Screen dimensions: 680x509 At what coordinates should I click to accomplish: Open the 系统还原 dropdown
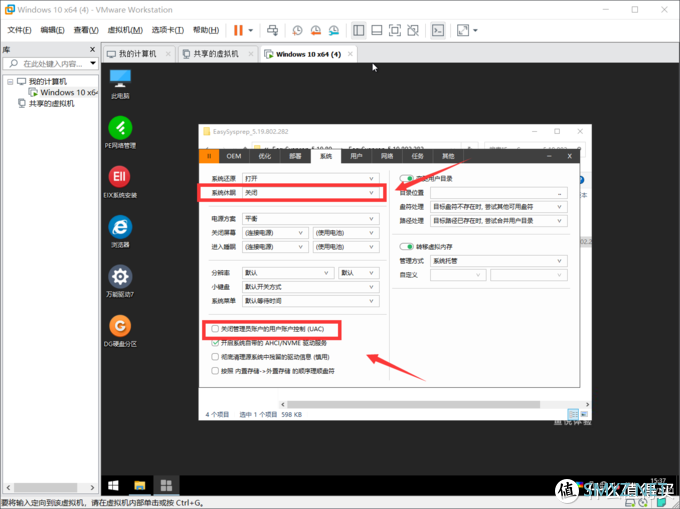pos(311,179)
